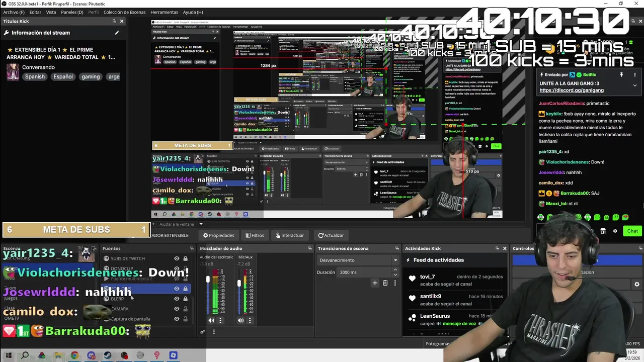Open the Paneles menu
Image resolution: width=644 pixels, height=362 pixels.
click(x=72, y=12)
